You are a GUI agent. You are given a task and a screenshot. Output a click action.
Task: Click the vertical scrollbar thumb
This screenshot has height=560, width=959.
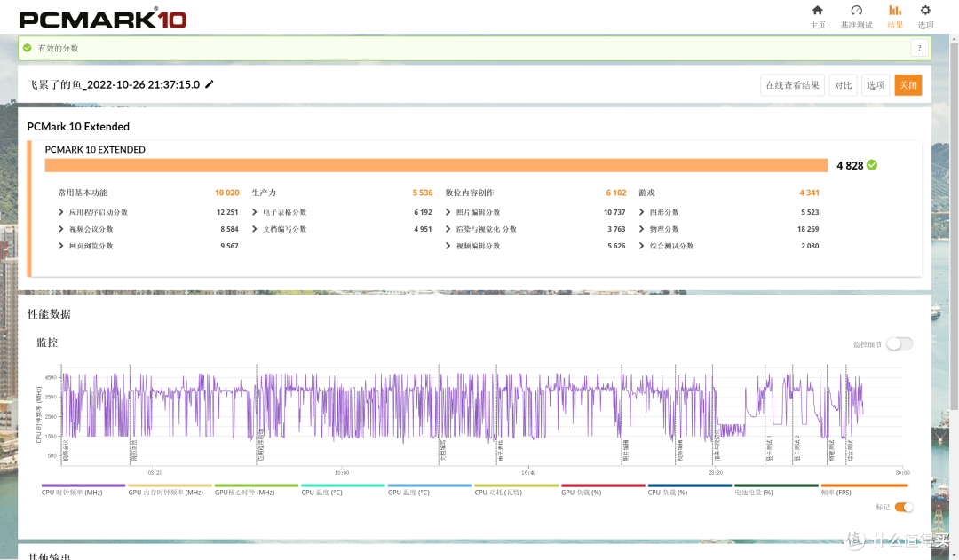click(x=954, y=226)
